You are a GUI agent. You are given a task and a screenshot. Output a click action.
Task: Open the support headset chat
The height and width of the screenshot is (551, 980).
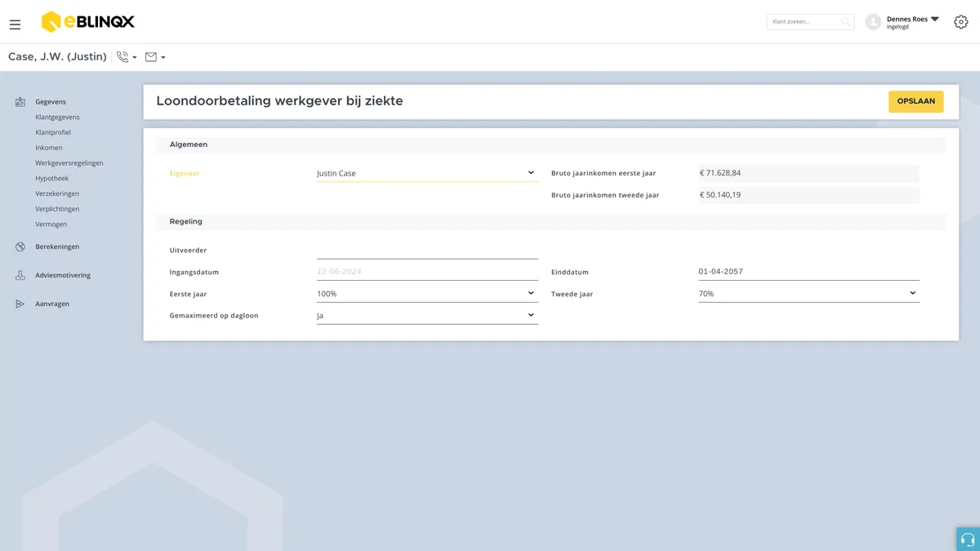(x=968, y=539)
